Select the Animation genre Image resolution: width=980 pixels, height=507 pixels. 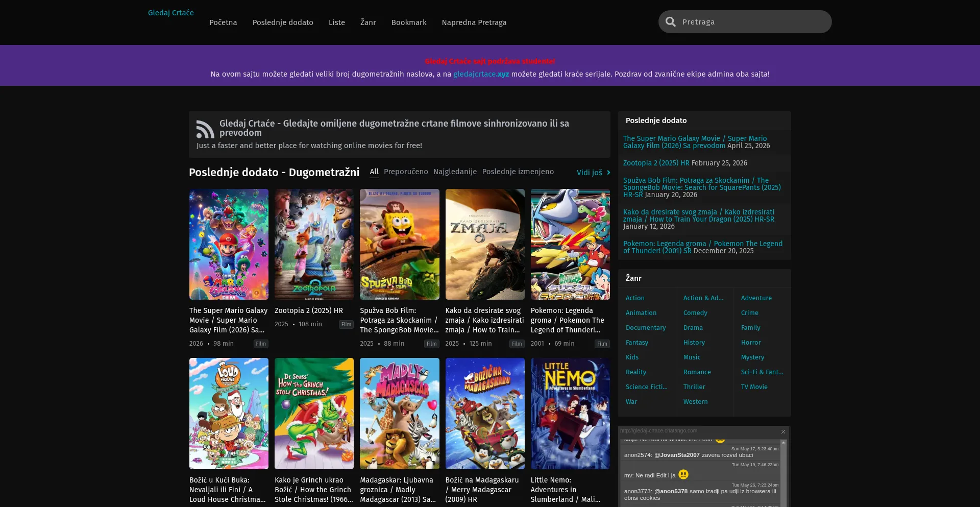pyautogui.click(x=641, y=313)
